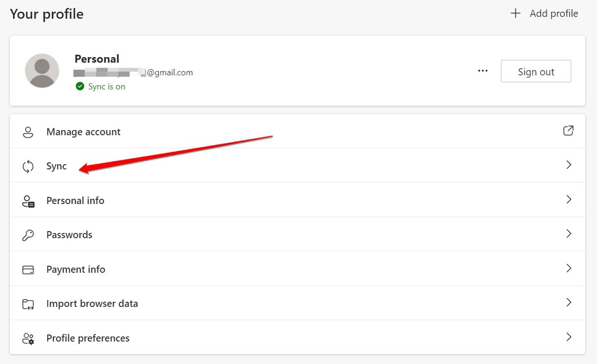Image resolution: width=597 pixels, height=364 pixels.
Task: Expand the Passwords section chevron
Action: [569, 233]
